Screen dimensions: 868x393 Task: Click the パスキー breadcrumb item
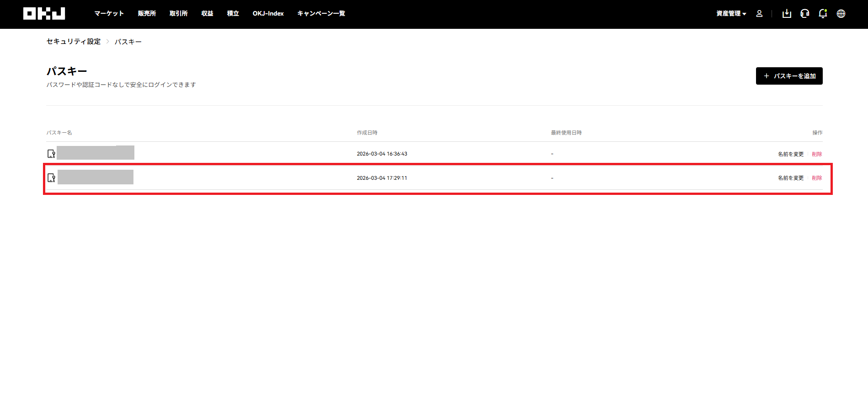[128, 42]
